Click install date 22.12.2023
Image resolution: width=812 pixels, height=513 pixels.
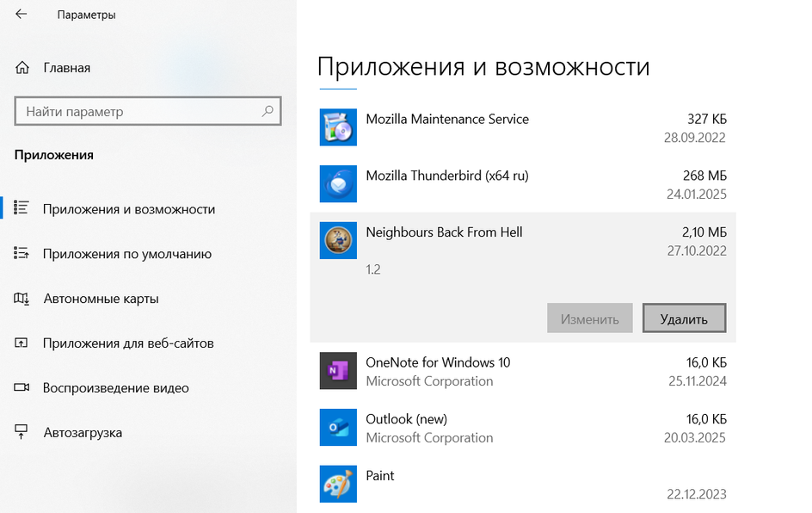[697, 494]
